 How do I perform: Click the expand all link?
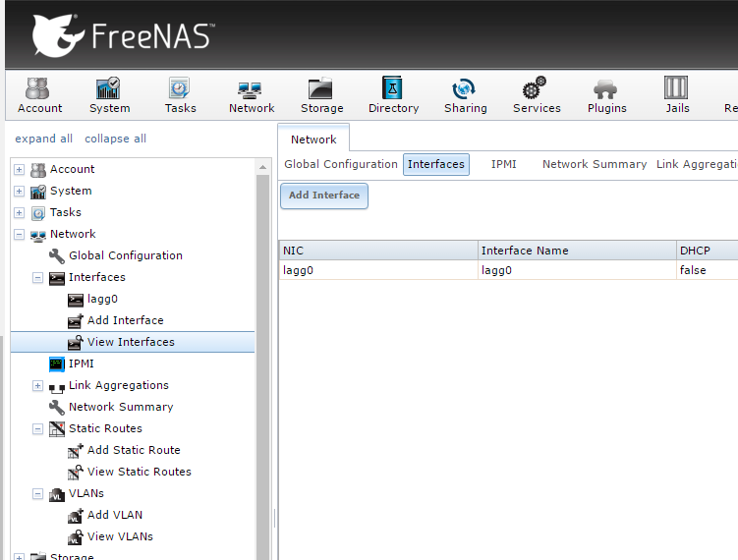43,139
